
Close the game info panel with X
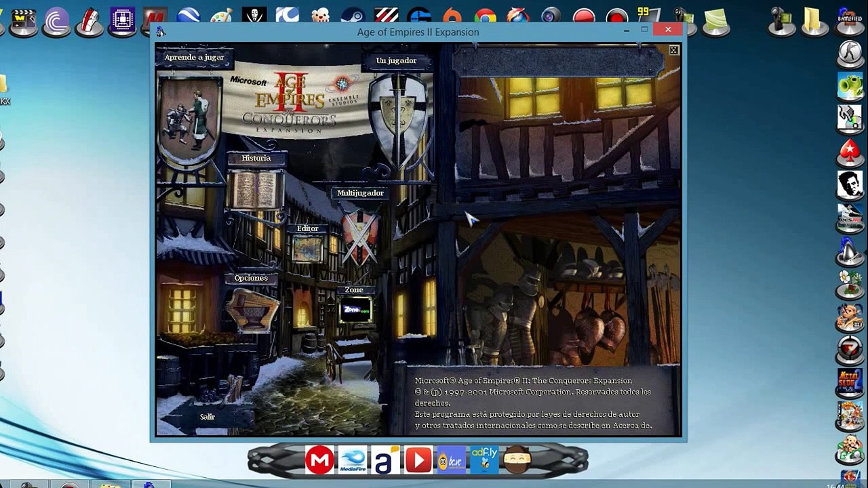point(673,50)
